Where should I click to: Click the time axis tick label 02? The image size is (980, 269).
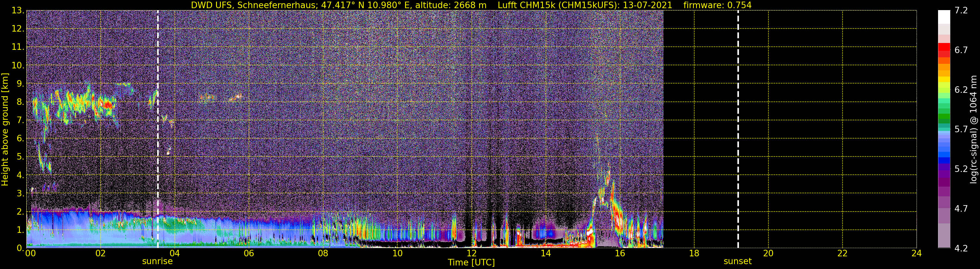(101, 253)
